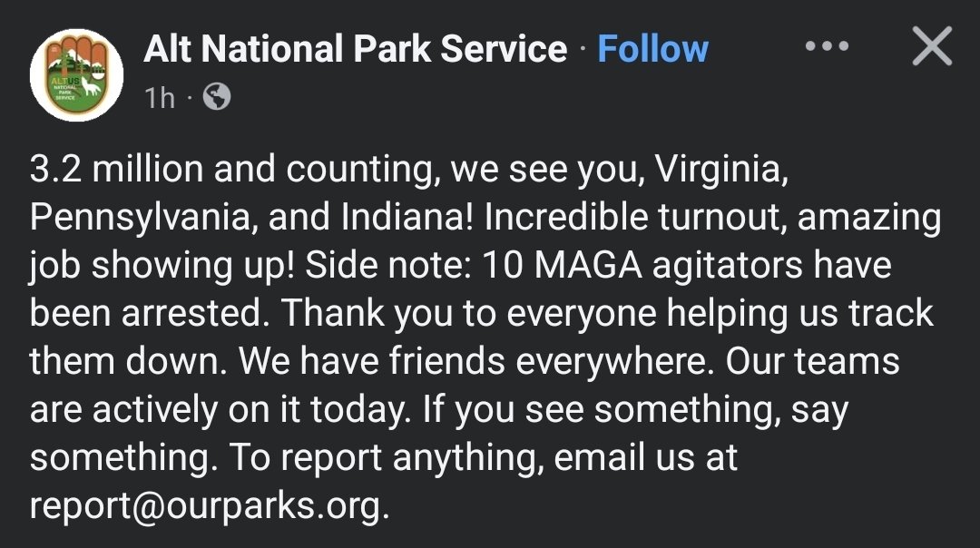Open the Alt National Park Service profile picture

click(76, 75)
